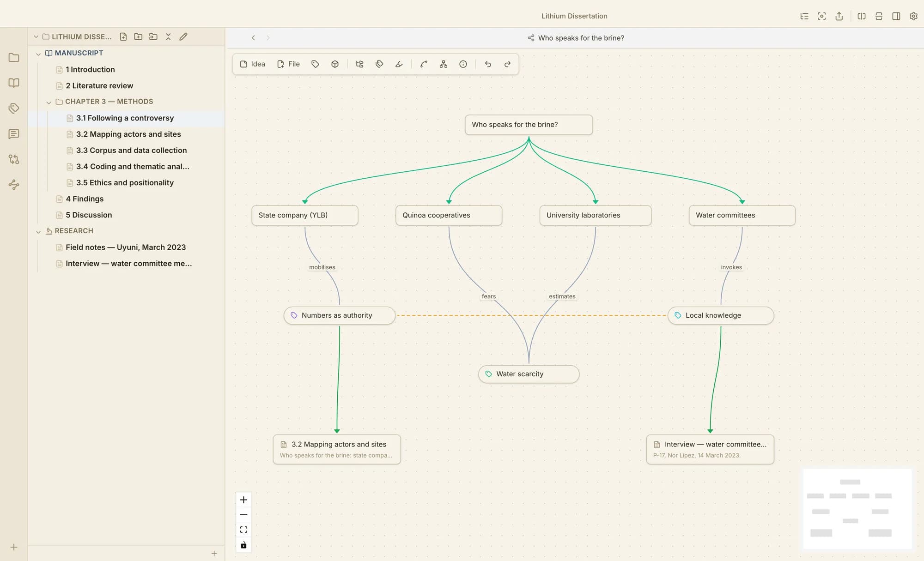Open the info icon in canvas toolbar
The image size is (924, 561).
click(x=463, y=64)
